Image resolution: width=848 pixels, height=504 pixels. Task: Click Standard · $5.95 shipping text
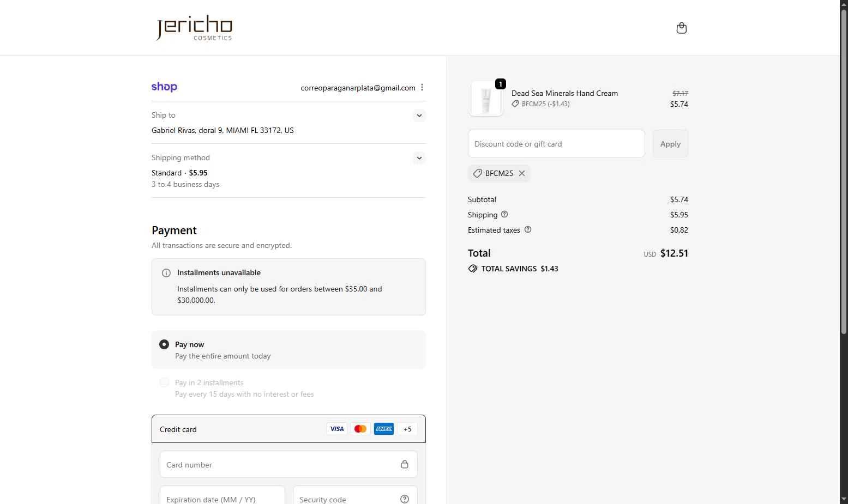coord(179,173)
